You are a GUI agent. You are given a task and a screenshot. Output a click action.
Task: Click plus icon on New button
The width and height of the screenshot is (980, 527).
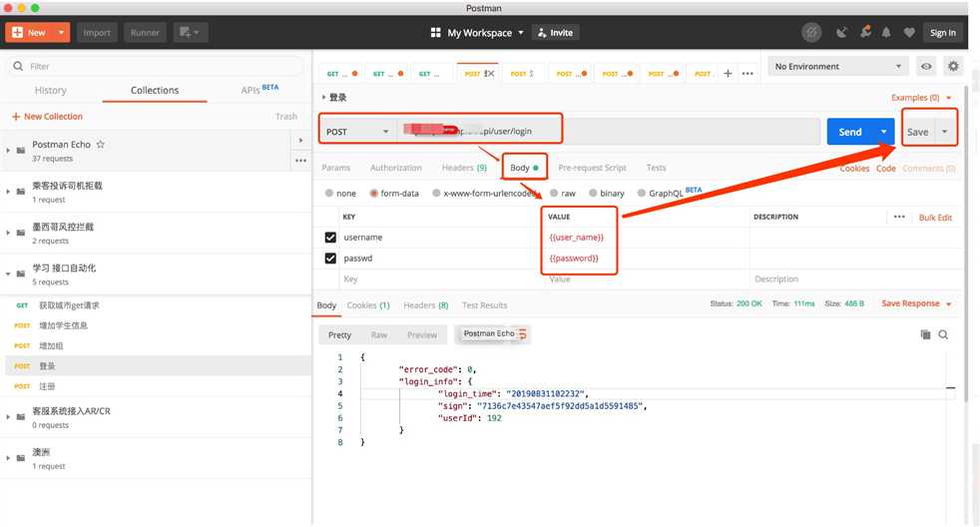pos(18,33)
